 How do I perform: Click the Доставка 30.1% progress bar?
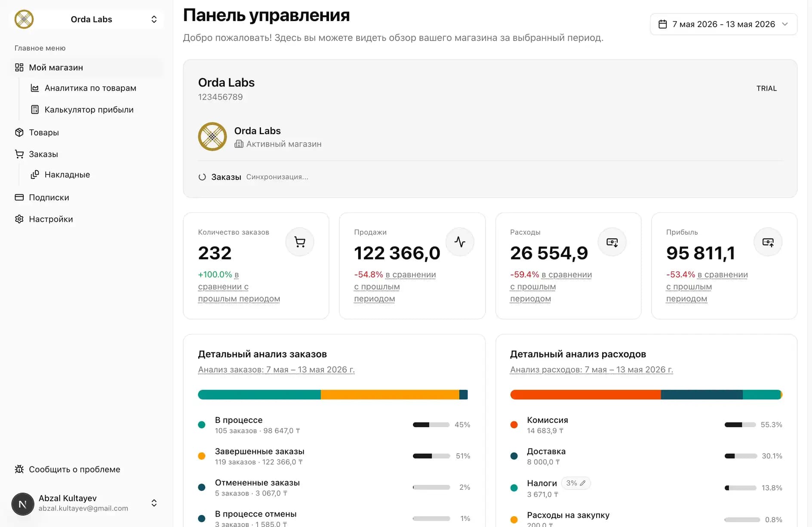click(741, 456)
